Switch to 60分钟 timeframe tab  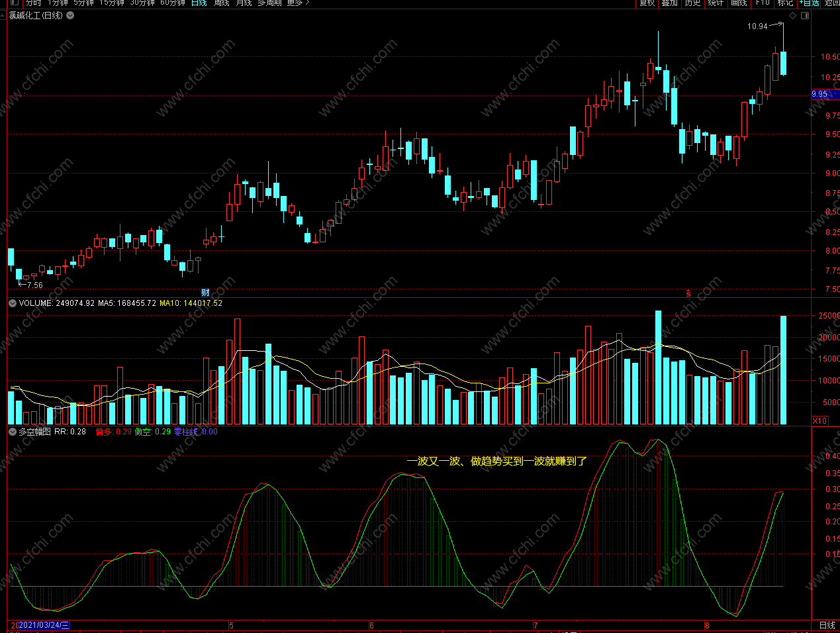tap(173, 3)
